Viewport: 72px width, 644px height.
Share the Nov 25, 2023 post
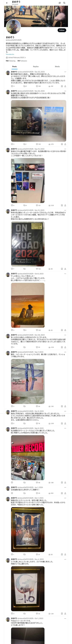click(x=65, y=144)
